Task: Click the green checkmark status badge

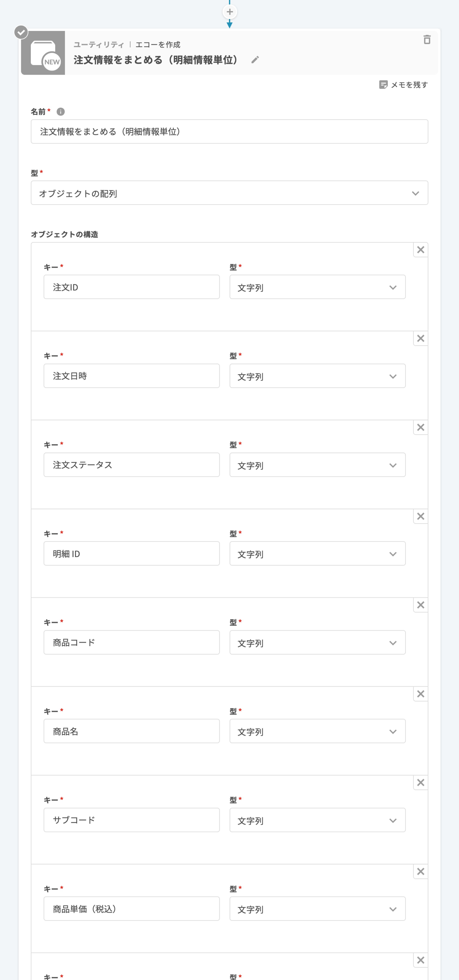Action: point(21,32)
